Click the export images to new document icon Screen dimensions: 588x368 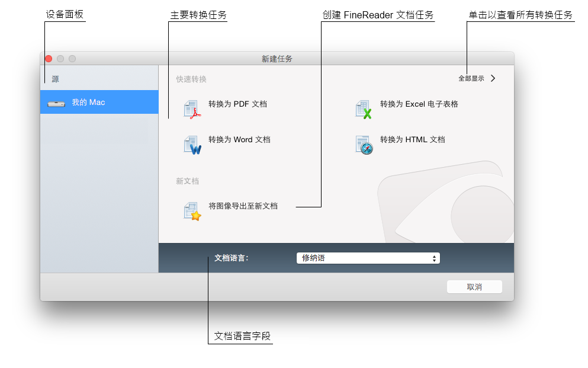pos(192,212)
